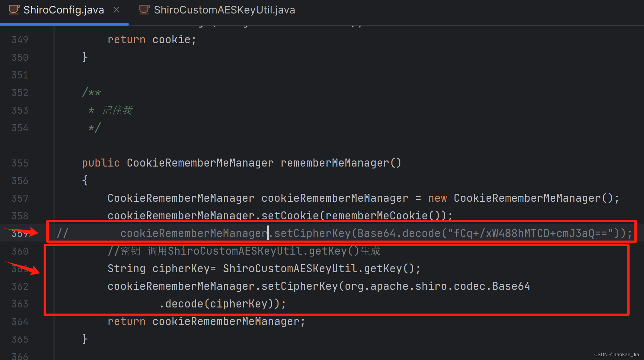The image size is (644, 360).
Task: Click line number 349 in the gutter
Action: 20,40
